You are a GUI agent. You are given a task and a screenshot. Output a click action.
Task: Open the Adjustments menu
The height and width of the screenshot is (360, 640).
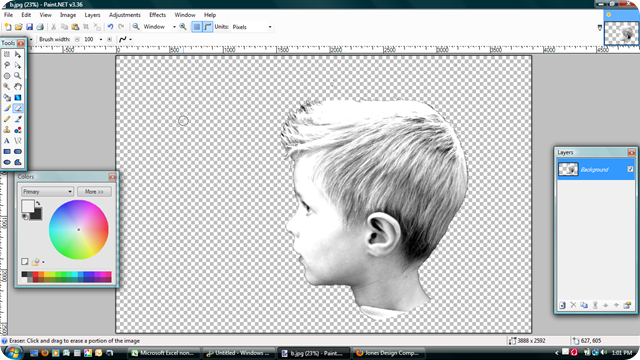click(x=124, y=15)
